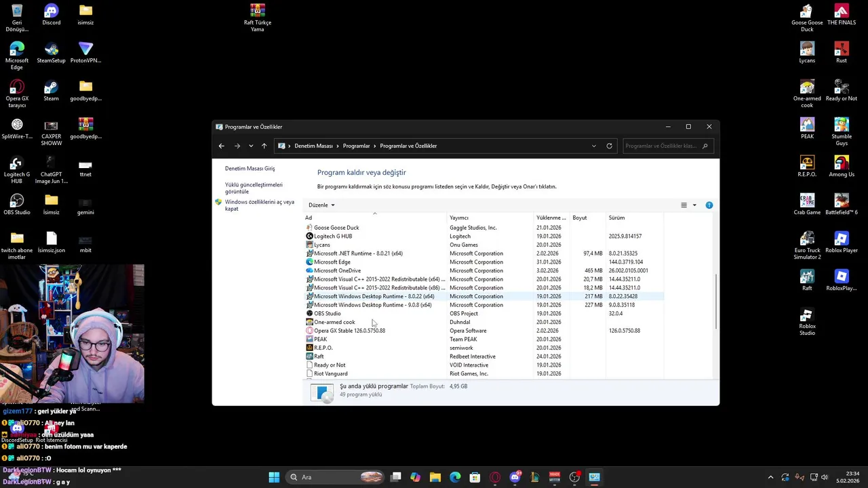This screenshot has height=488, width=868.
Task: Select the SteamSetup desktop icon
Action: click(x=51, y=54)
